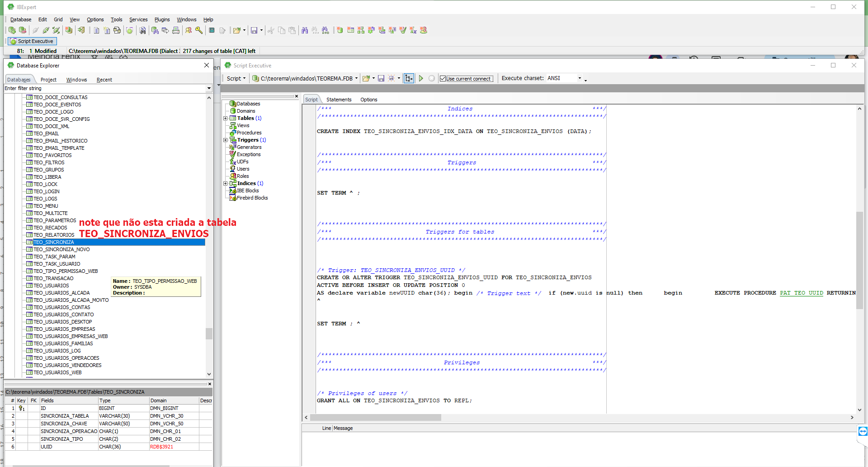Click the RDB$3921 domain cell

174,447
